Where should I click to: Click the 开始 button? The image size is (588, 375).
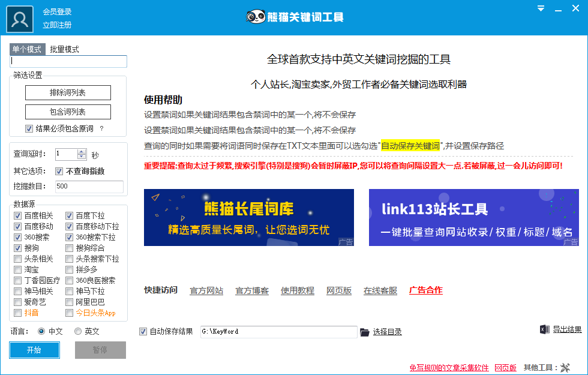click(34, 350)
